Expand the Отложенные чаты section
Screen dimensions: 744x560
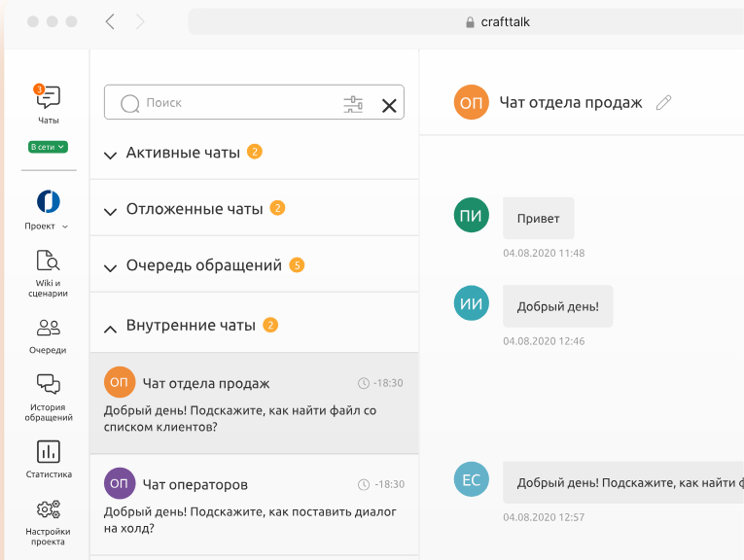tap(195, 209)
